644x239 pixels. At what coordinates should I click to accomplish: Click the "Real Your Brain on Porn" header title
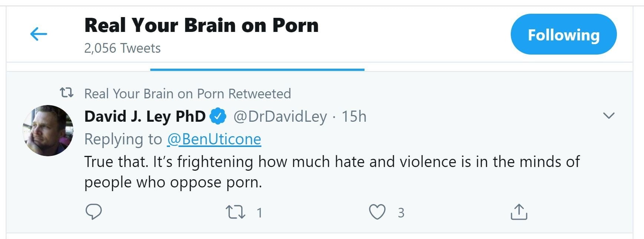click(x=201, y=25)
